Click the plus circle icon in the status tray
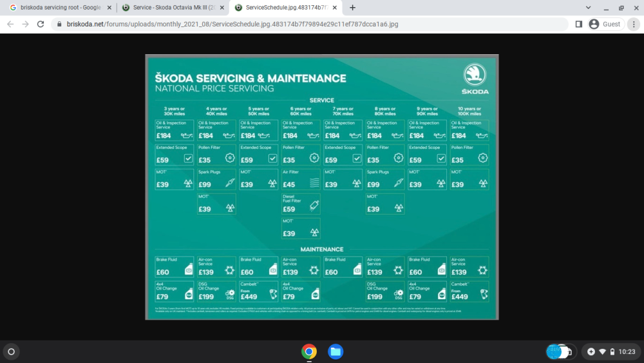Screen dimensions: 644x363 (591, 351)
